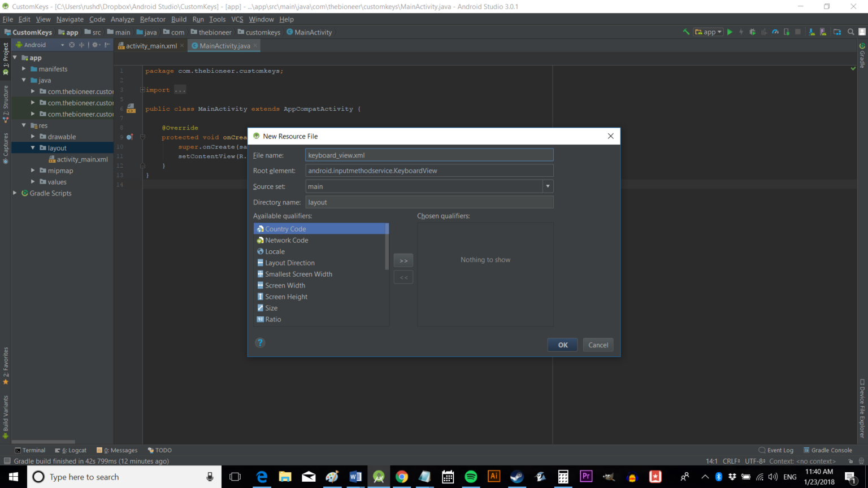Cancel the New Resource File dialog
Screen dimensions: 868x488
(x=598, y=345)
